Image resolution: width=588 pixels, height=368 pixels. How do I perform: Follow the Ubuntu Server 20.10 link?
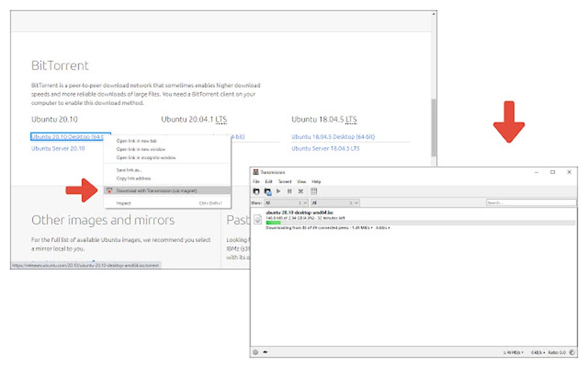[58, 149]
